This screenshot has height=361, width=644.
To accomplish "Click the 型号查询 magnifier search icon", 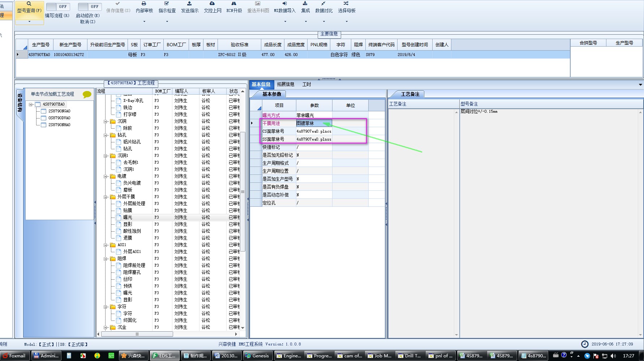I will pos(29,4).
